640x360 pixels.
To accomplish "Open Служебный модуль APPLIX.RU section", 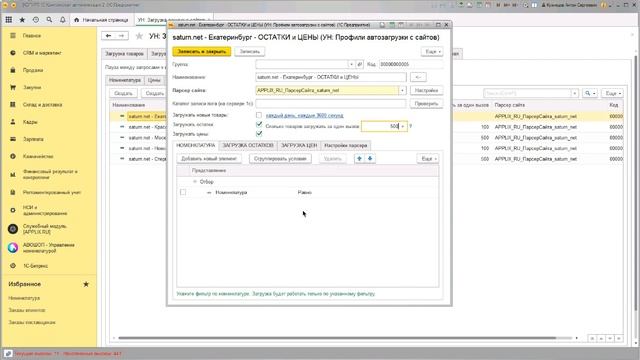I will (x=44, y=229).
